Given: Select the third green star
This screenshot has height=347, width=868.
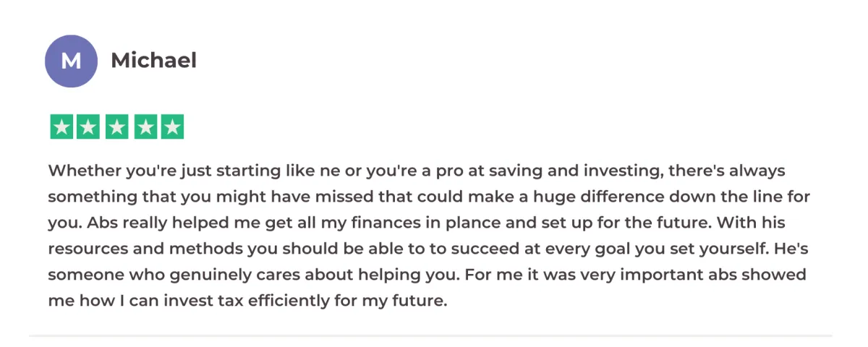Looking at the screenshot, I should click(x=116, y=127).
